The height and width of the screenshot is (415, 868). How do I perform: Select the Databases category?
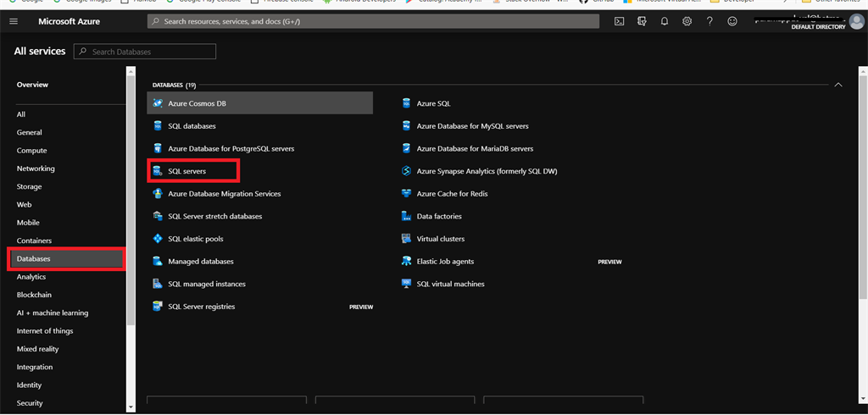(x=66, y=259)
